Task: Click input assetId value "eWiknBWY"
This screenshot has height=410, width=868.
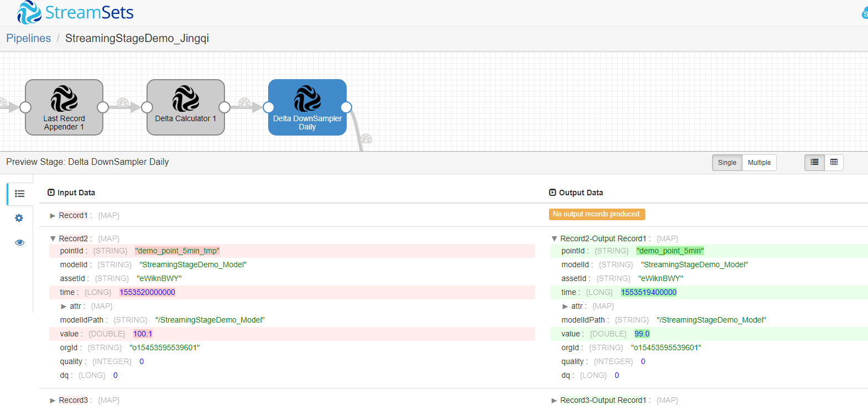Action: point(159,278)
